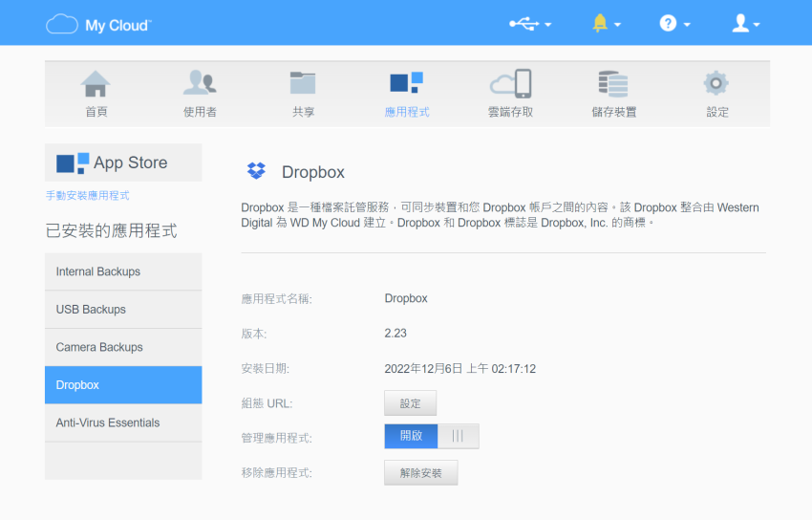Click 已安裝的應用程式 heading
This screenshot has width=812, height=520.
(x=112, y=230)
